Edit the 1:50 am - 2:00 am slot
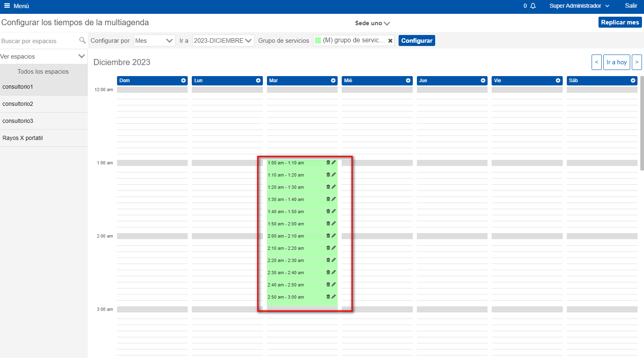The width and height of the screenshot is (644, 358). point(334,223)
